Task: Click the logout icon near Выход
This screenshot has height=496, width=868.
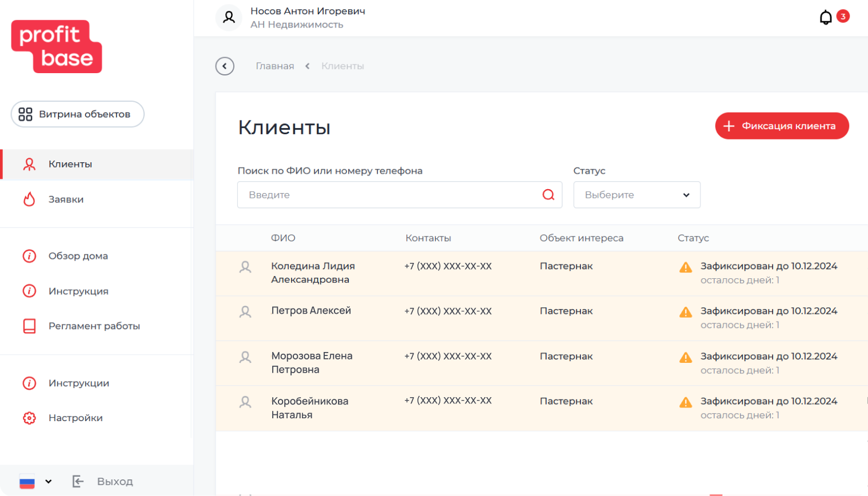Action: point(78,482)
